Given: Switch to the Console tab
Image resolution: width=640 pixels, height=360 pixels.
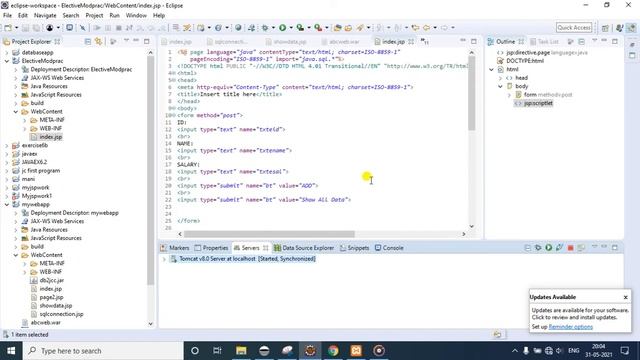Looking at the screenshot, I should [389, 248].
